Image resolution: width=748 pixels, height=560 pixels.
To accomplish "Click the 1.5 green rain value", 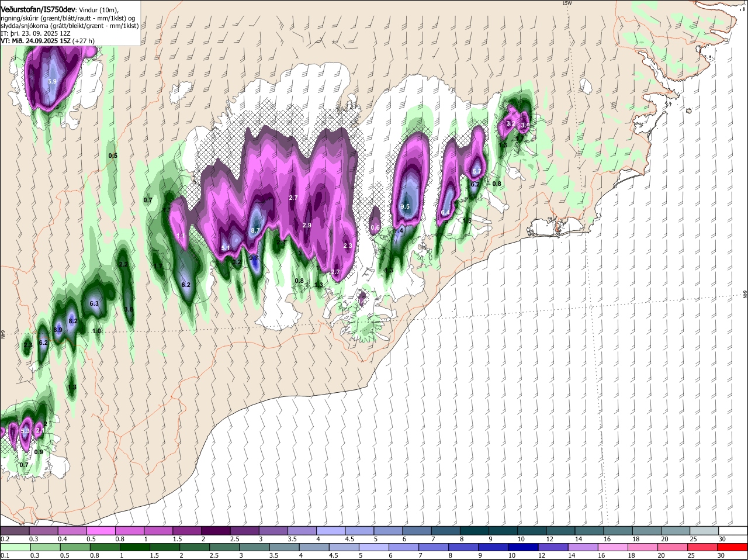I will pos(467,220).
